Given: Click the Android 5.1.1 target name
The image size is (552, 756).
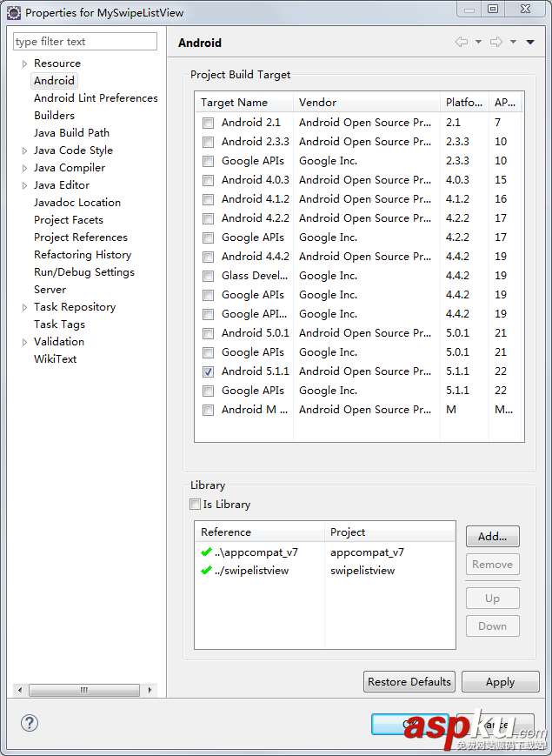Looking at the screenshot, I should 256,371.
